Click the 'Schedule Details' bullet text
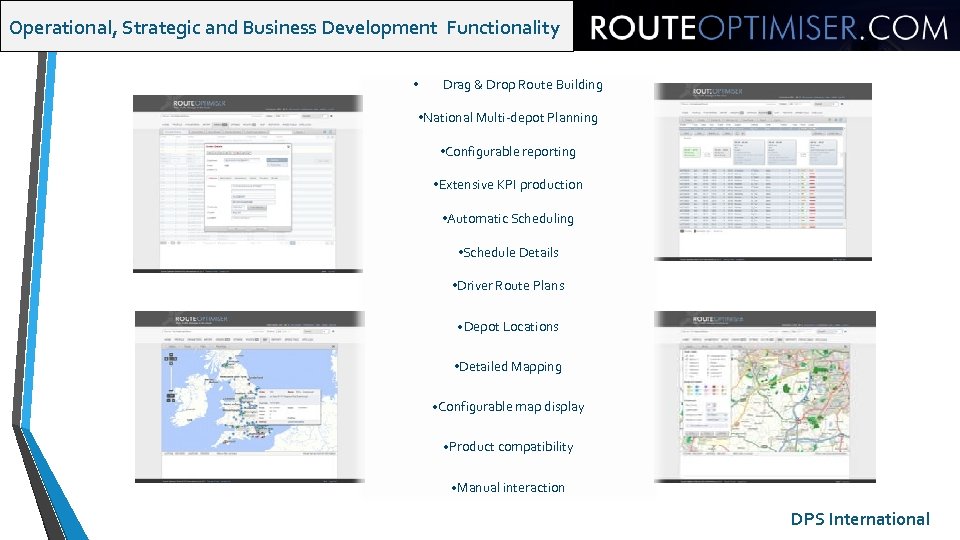Viewport: 960px width, 540px height. click(x=511, y=252)
